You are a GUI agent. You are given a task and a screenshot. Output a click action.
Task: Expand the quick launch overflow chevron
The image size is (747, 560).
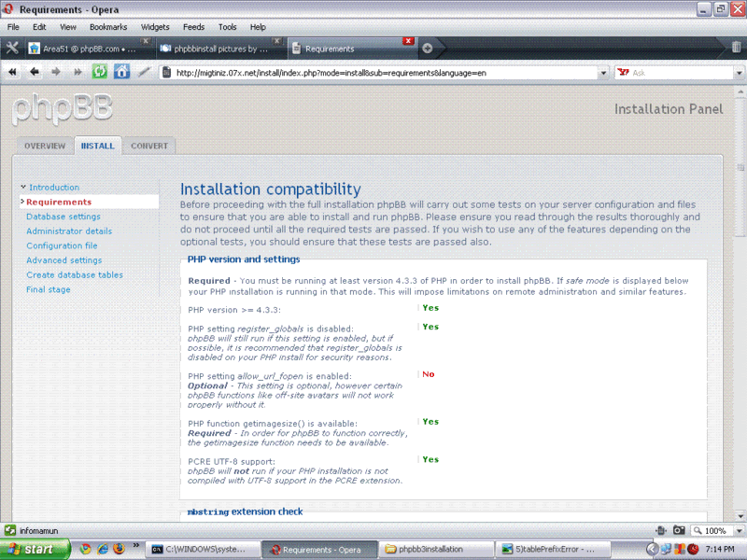135,545
